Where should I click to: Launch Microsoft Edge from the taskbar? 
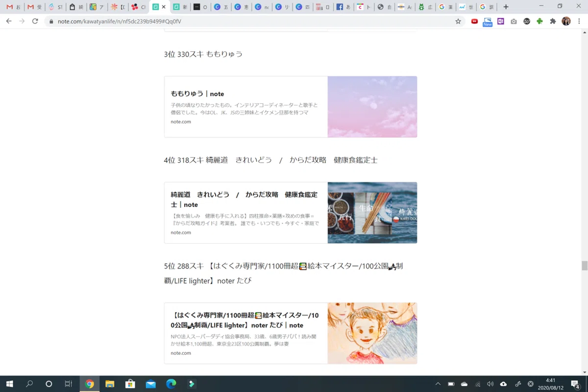[171, 384]
